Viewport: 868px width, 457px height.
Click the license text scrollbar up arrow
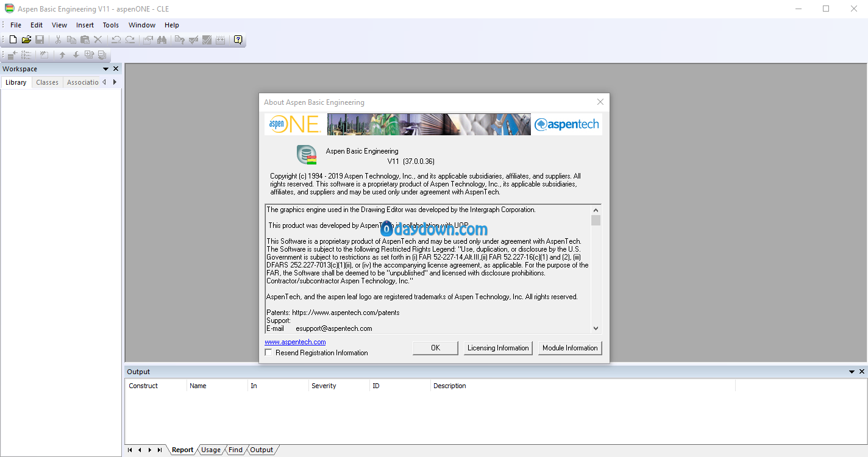(596, 210)
